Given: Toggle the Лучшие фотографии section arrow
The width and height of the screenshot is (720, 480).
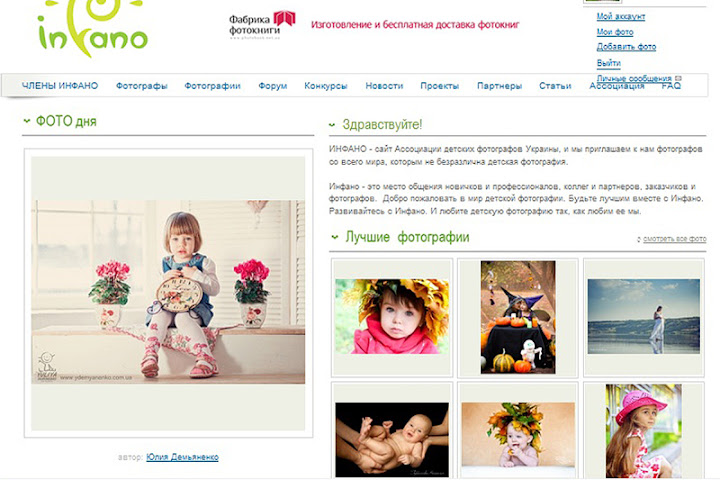Looking at the screenshot, I should pyautogui.click(x=335, y=237).
